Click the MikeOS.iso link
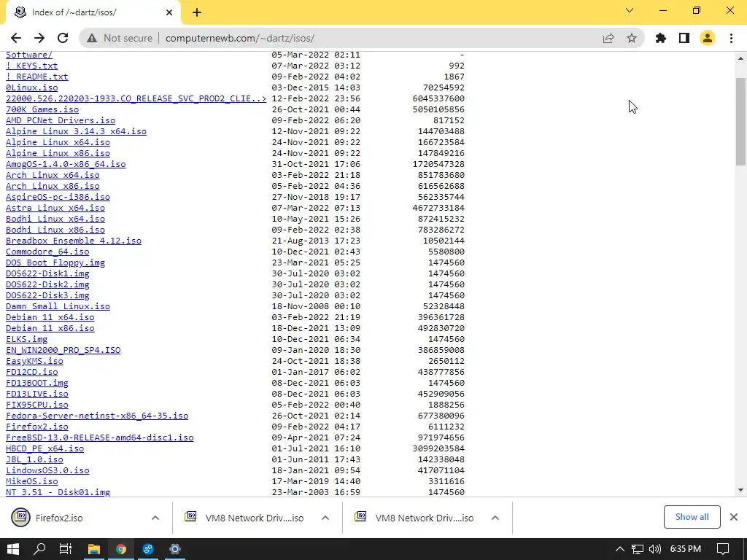 coord(31,482)
